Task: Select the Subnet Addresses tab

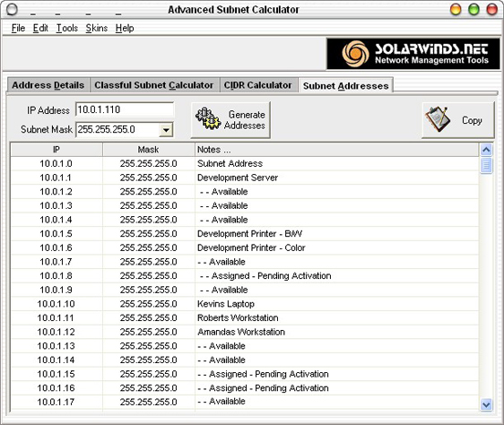Action: pyautogui.click(x=346, y=86)
